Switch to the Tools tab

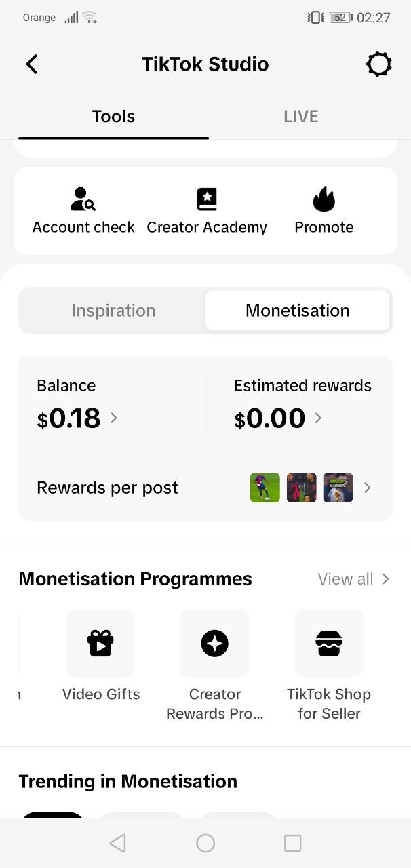point(113,117)
